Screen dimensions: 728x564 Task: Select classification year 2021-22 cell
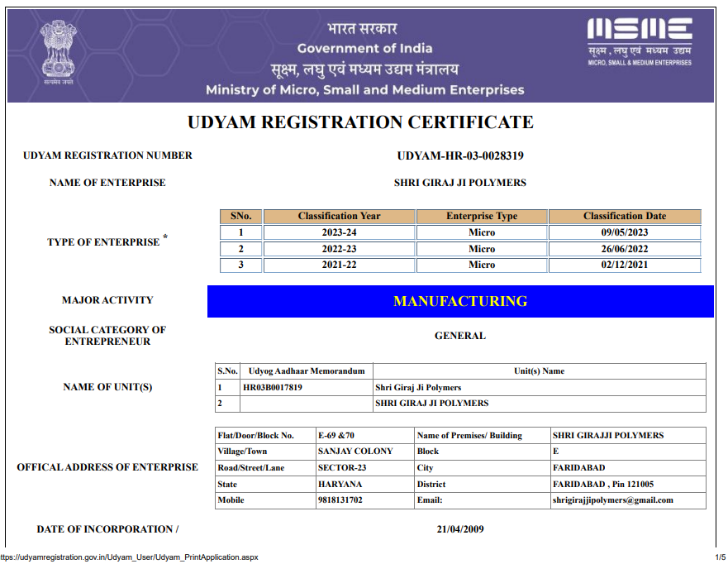pyautogui.click(x=339, y=265)
